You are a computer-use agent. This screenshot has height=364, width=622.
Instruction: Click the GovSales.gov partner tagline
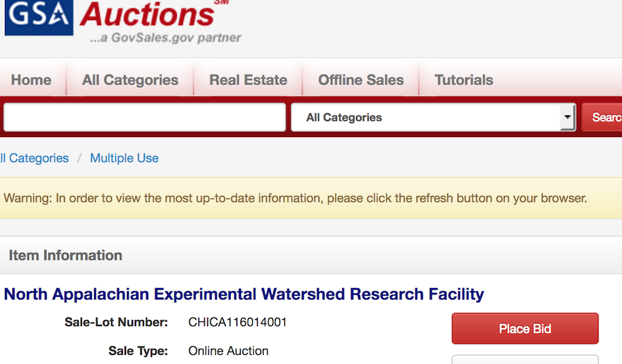coord(165,38)
